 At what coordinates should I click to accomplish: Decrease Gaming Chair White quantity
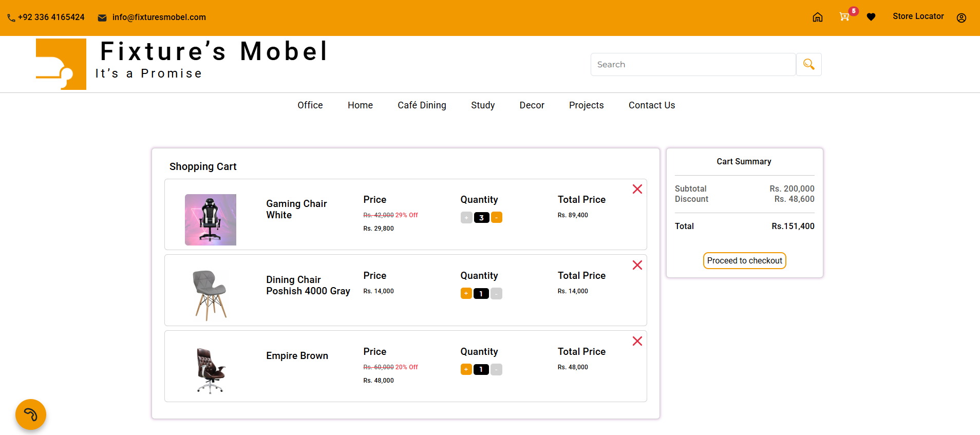497,218
